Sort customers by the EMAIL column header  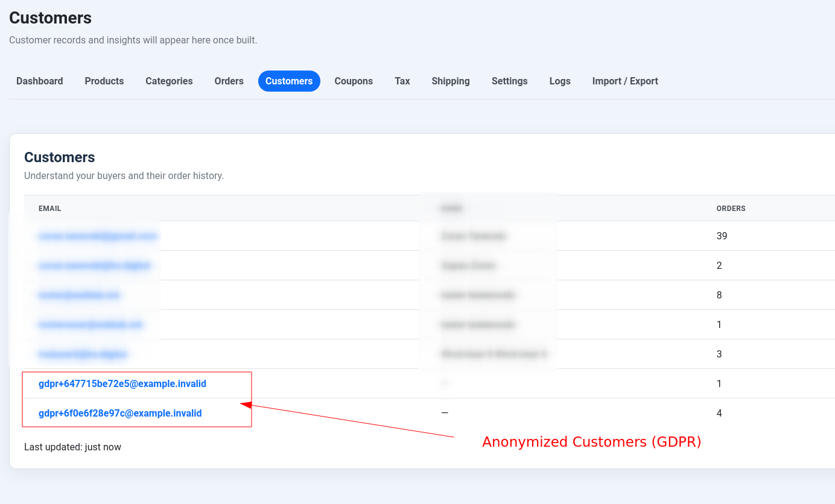click(49, 208)
